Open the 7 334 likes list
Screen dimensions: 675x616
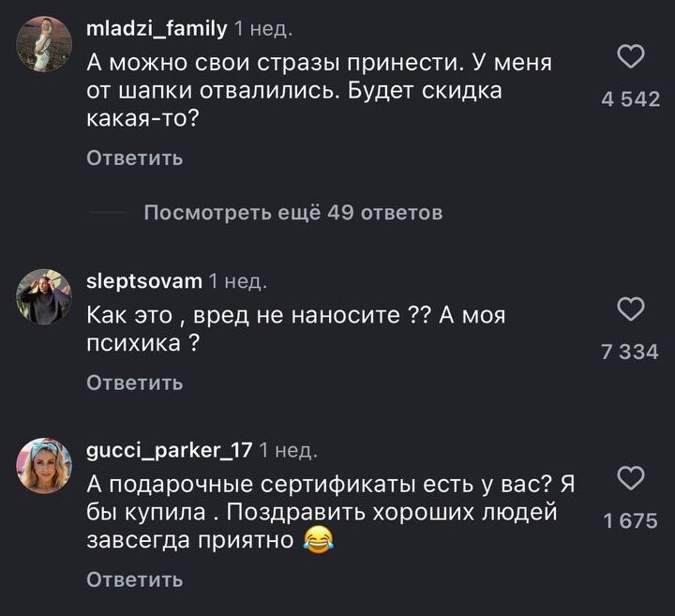(x=631, y=352)
